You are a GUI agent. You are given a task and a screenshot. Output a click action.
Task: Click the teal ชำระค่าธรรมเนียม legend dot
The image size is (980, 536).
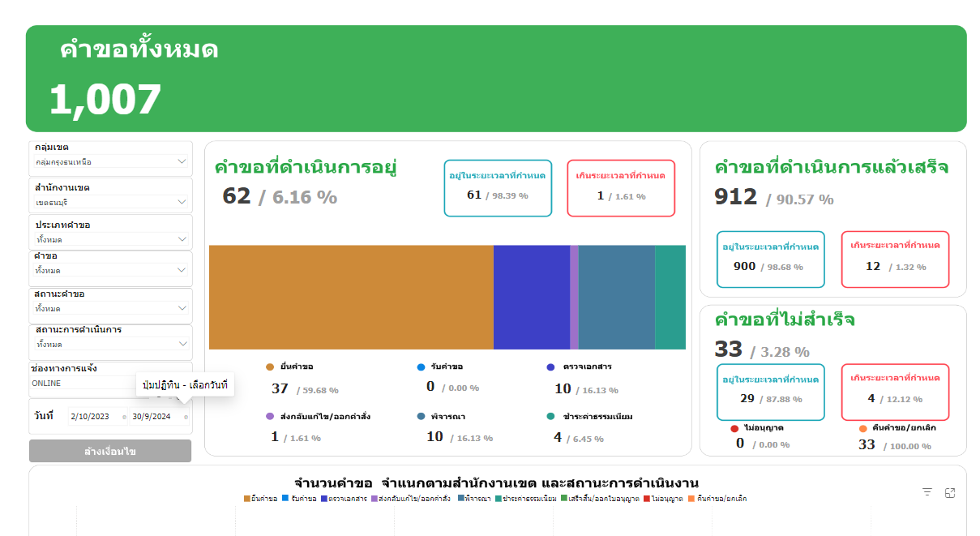(550, 416)
